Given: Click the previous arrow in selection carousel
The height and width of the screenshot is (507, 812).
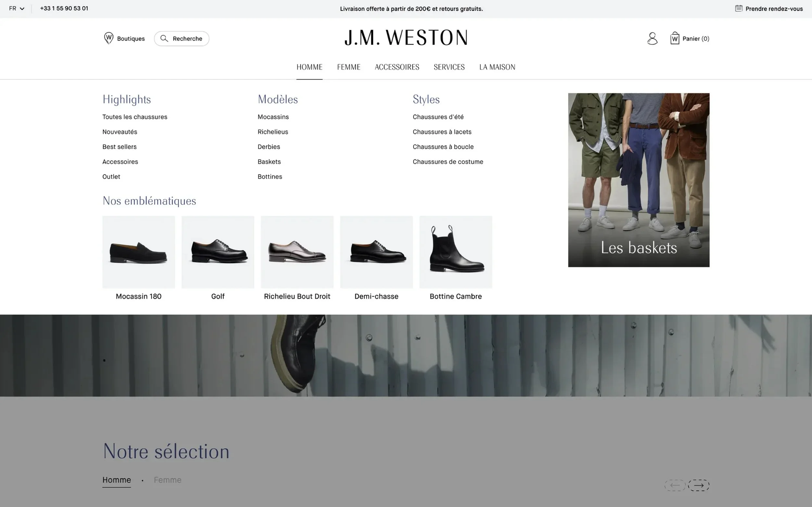Looking at the screenshot, I should [675, 485].
